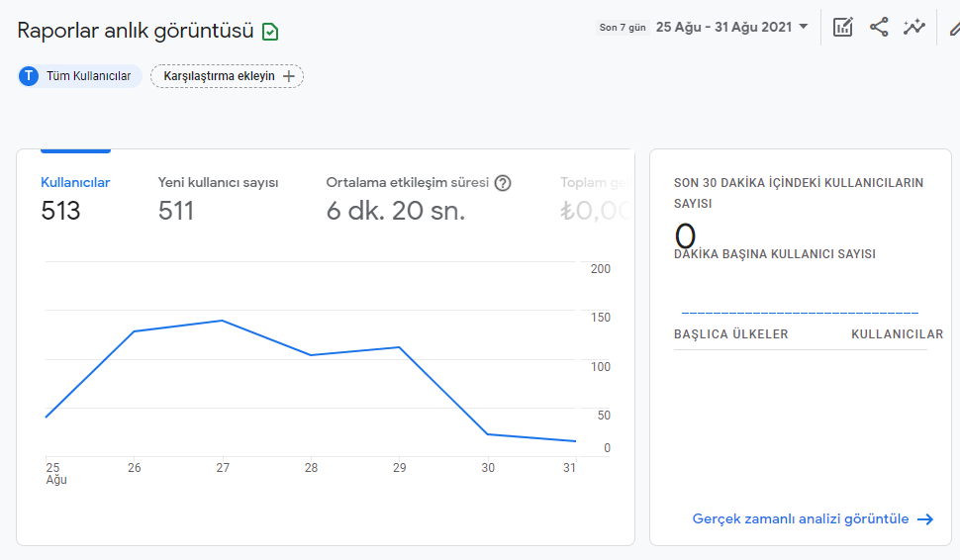This screenshot has width=960, height=560.
Task: Click the 513 users value
Action: click(60, 211)
